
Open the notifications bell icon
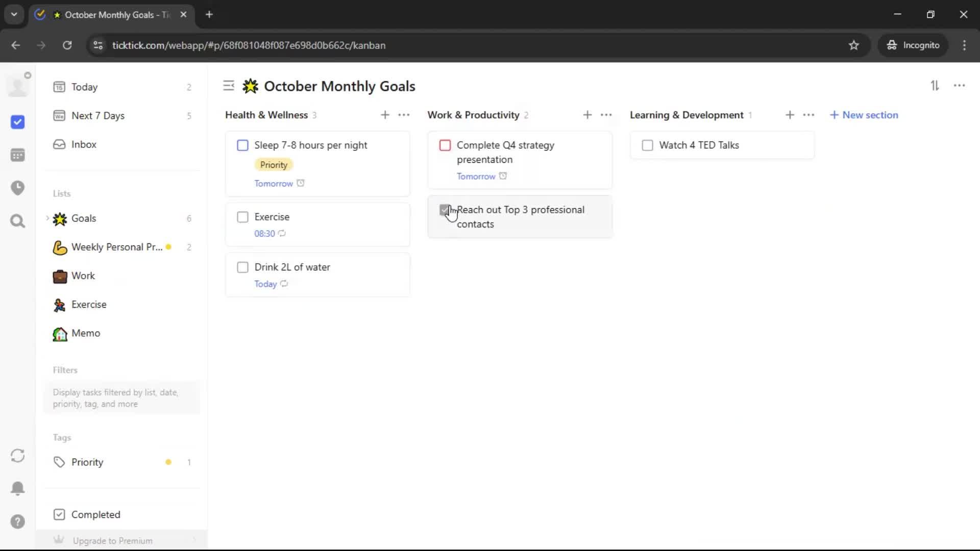tap(17, 488)
